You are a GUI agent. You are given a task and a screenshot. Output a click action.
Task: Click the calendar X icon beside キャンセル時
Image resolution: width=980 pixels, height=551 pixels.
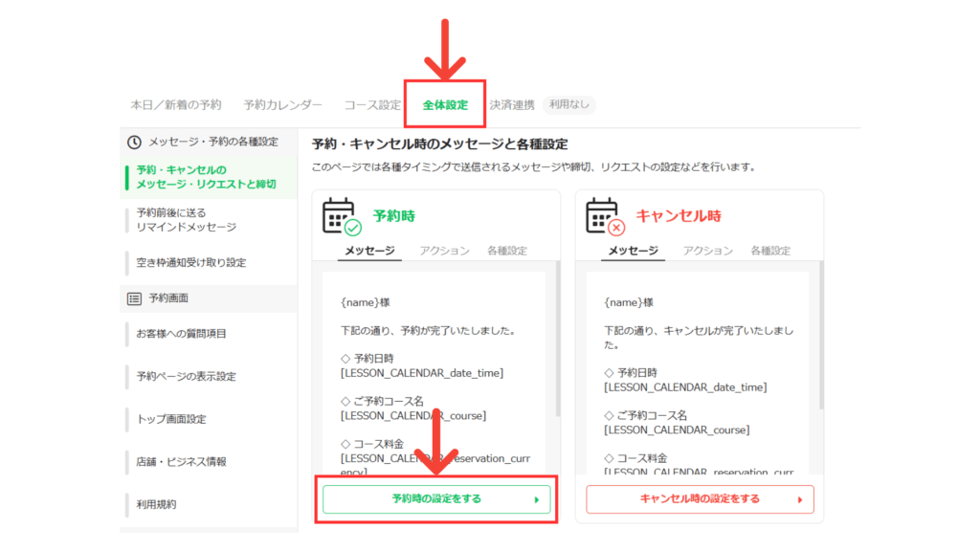click(x=605, y=216)
